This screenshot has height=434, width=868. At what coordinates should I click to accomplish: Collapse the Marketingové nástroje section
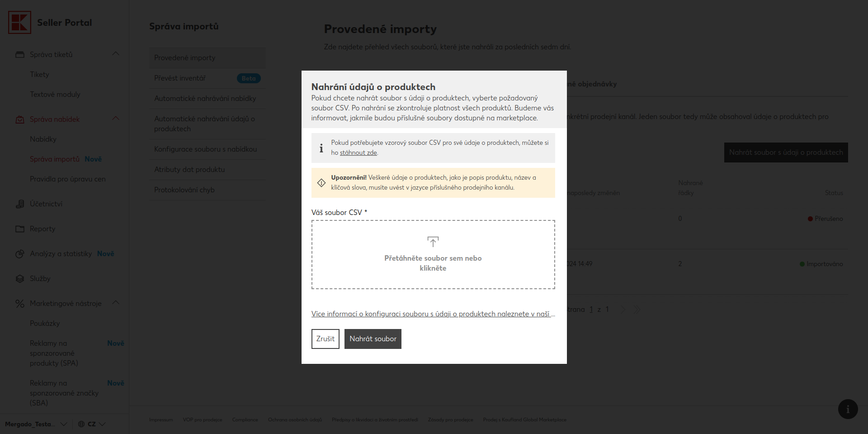(116, 303)
